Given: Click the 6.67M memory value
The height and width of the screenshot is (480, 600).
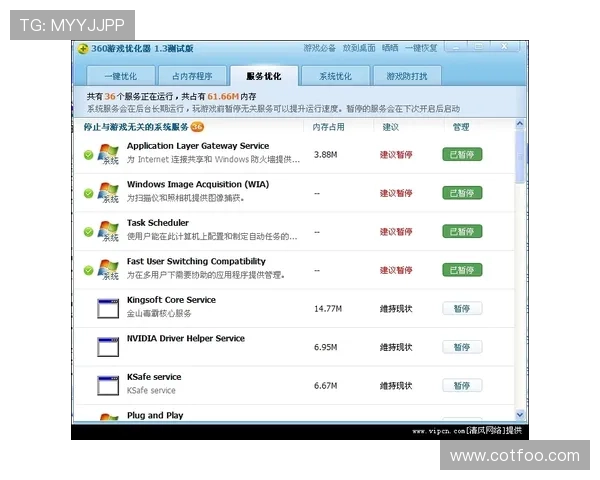Looking at the screenshot, I should click(x=326, y=386).
